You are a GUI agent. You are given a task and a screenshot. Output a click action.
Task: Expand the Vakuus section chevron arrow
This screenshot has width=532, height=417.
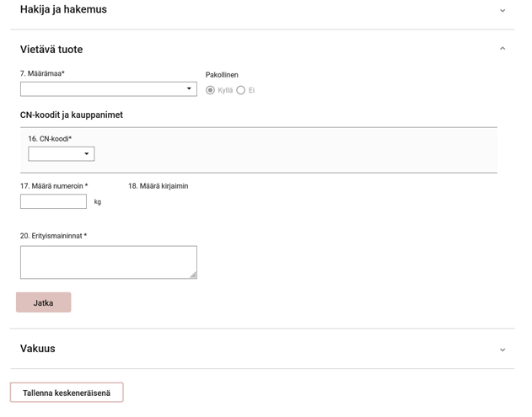tap(502, 350)
